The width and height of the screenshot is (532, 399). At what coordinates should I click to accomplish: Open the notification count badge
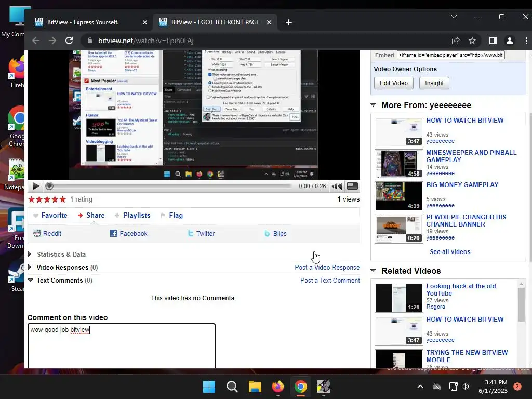tap(517, 387)
